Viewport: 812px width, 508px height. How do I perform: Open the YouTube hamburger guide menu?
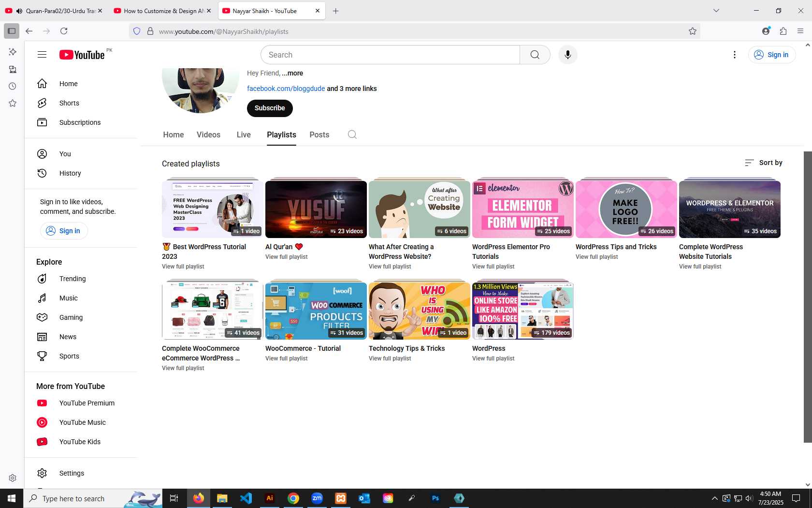(x=42, y=55)
